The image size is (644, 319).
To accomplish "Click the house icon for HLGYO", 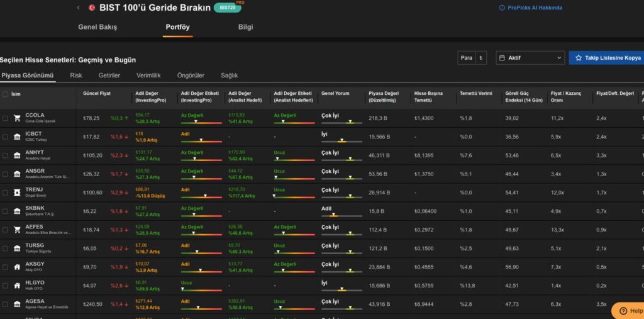I will pos(17,285).
